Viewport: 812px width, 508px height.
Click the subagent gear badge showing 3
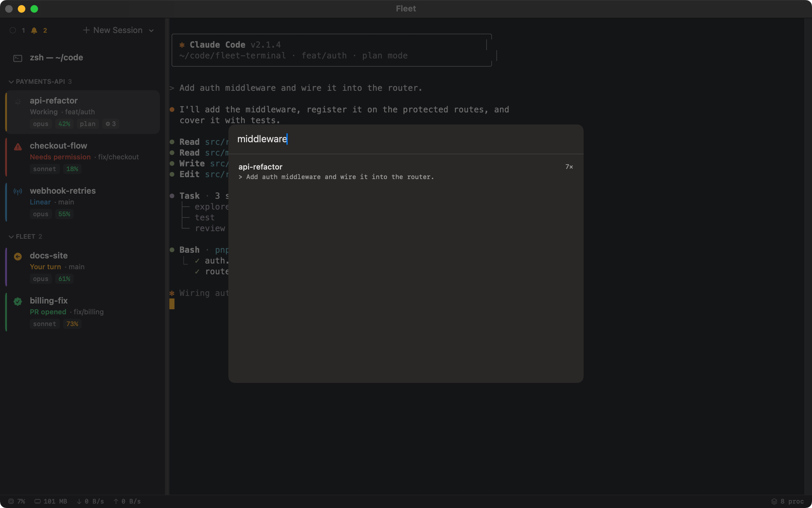(111, 124)
